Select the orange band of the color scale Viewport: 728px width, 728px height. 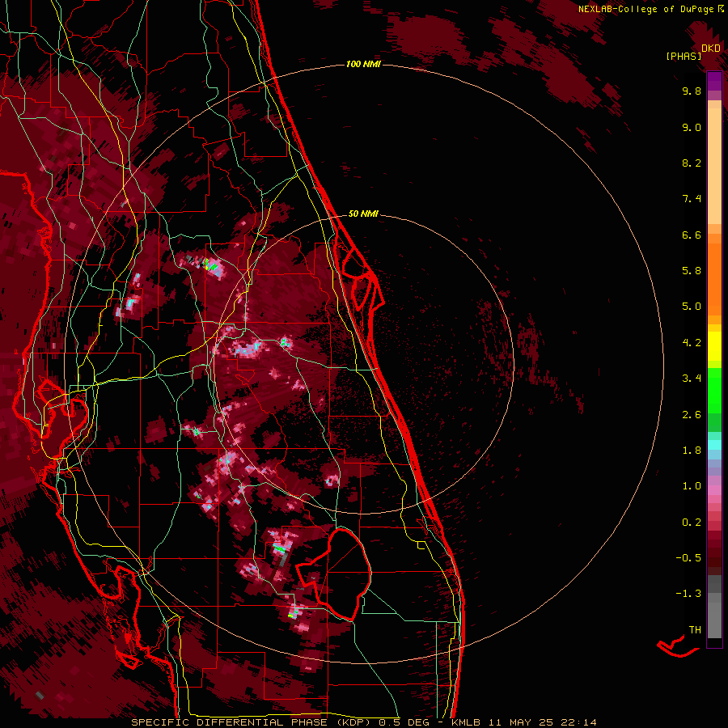pos(714,278)
